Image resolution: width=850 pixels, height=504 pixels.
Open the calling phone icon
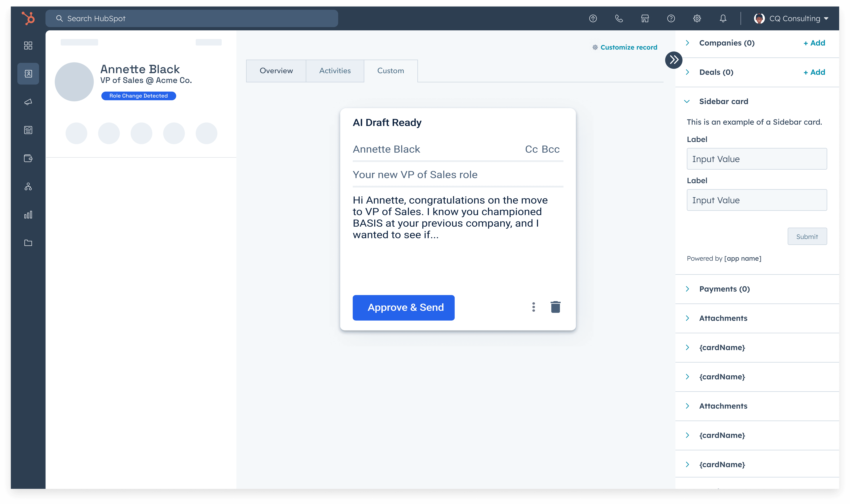click(x=619, y=18)
